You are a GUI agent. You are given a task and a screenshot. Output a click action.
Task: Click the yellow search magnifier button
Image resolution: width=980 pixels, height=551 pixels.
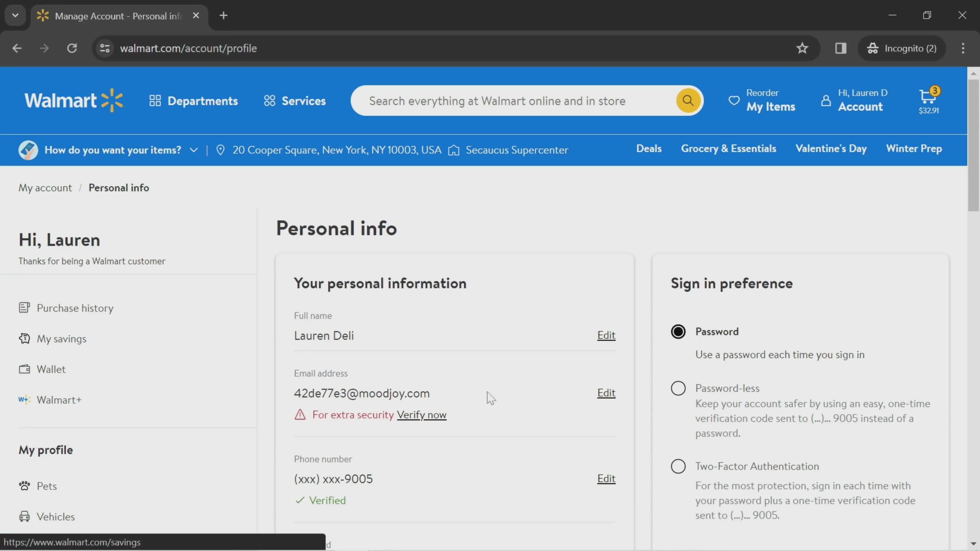[x=688, y=101]
